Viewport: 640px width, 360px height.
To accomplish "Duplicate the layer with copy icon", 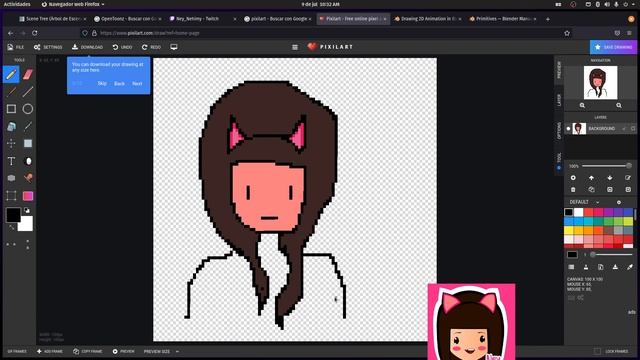I will (x=591, y=190).
